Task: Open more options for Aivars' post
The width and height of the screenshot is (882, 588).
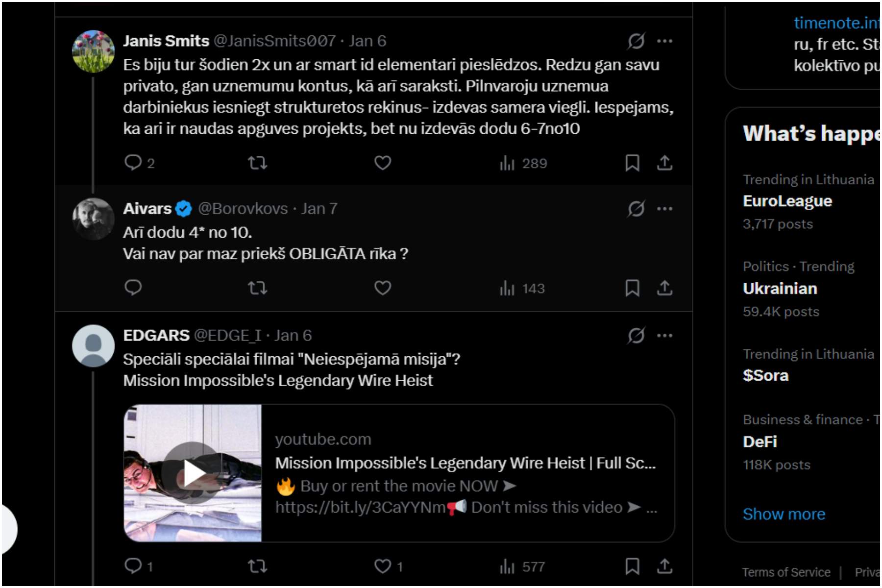Action: click(665, 209)
